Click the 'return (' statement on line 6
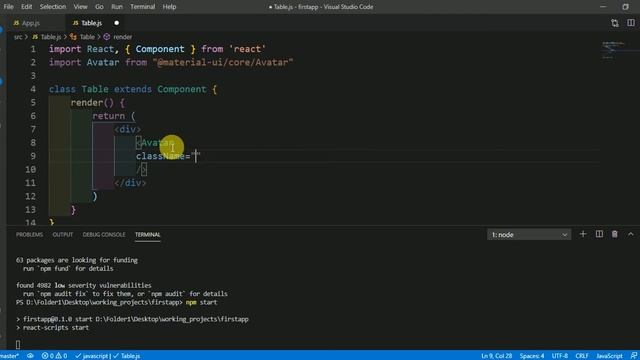The width and height of the screenshot is (640, 360). [x=113, y=116]
